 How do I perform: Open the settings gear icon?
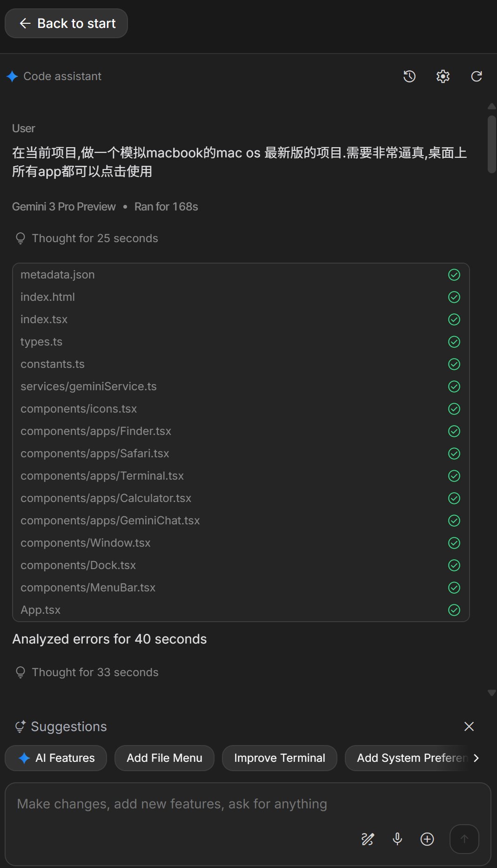pos(443,76)
